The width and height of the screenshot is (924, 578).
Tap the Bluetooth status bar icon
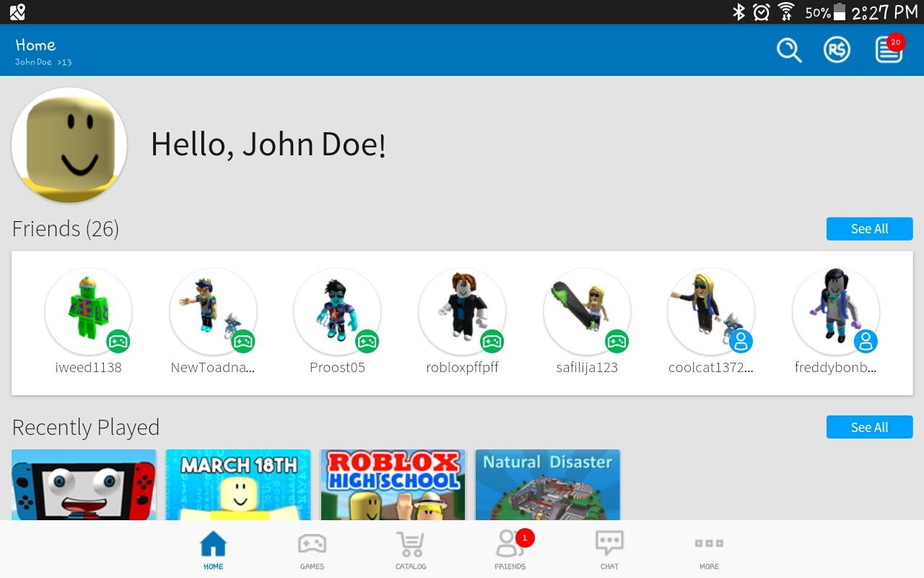(x=738, y=12)
